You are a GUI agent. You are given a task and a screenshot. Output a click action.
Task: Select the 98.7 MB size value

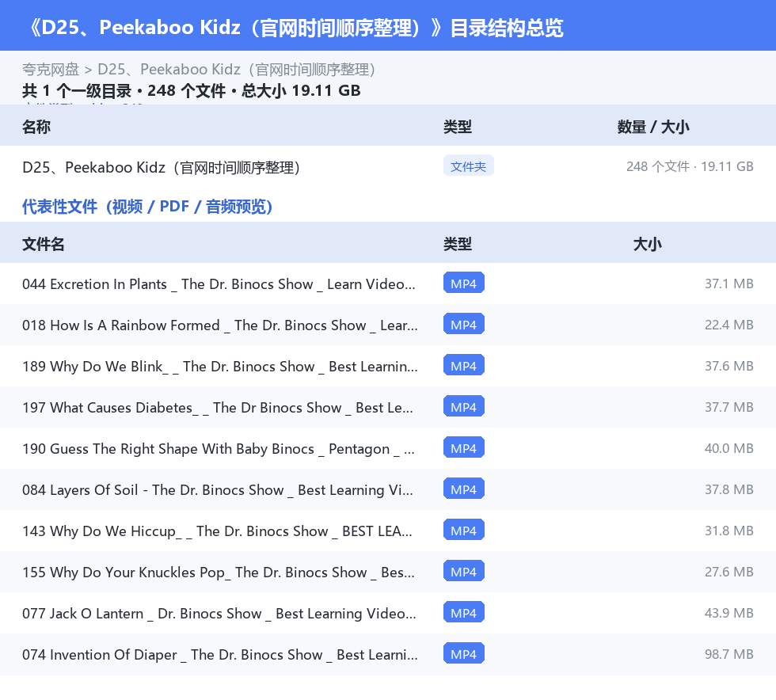729,653
